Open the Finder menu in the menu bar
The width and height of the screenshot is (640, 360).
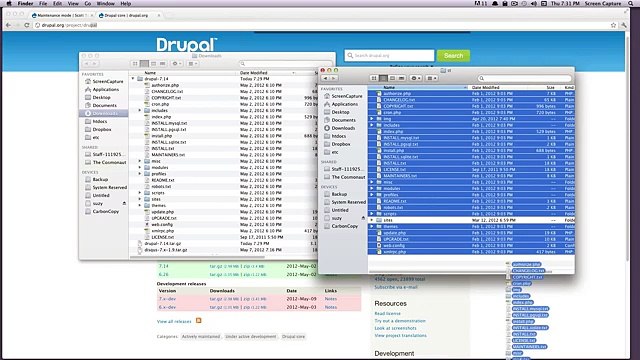25,3
